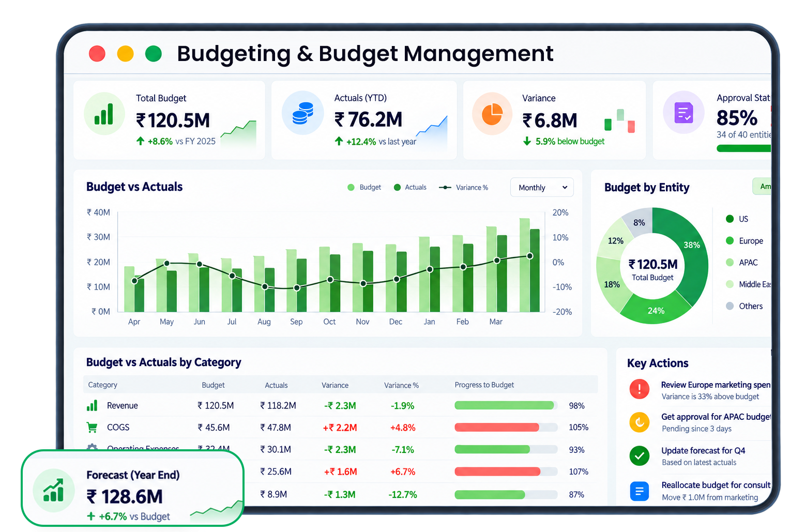Screen dimensions: 790x532
Task: Sort table by Variance % column header
Action: point(401,385)
